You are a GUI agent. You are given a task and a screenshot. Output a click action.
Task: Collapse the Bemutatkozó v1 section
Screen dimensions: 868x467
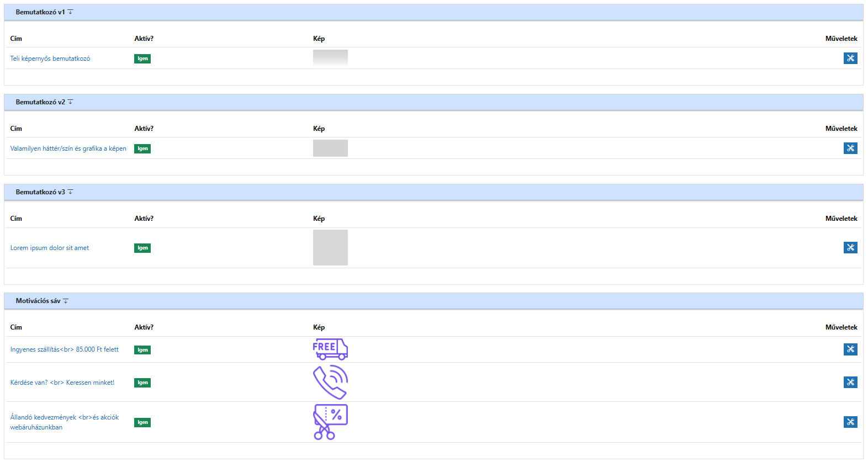point(70,12)
